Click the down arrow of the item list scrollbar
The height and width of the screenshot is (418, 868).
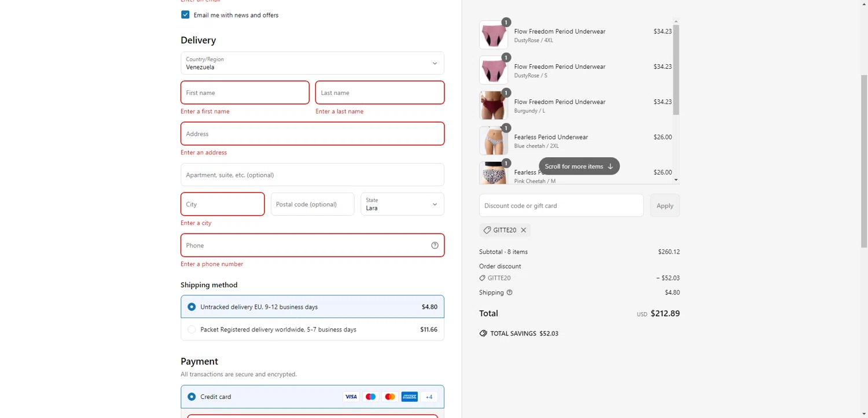[x=676, y=180]
